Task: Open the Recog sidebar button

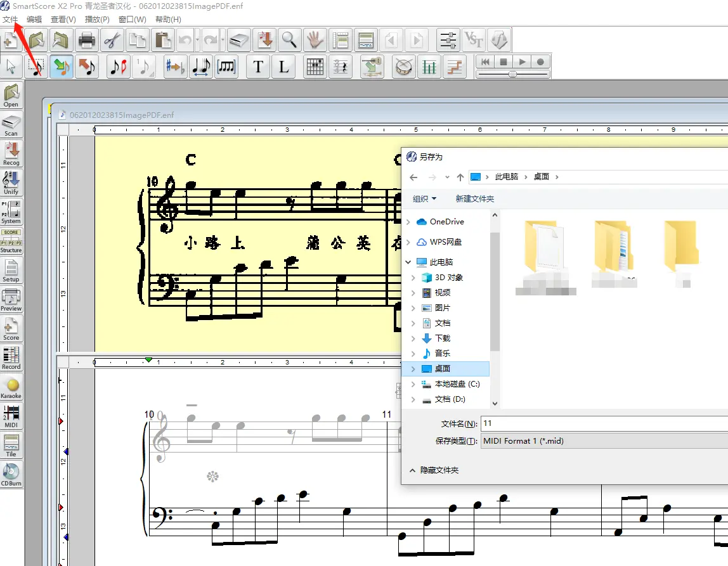Action: point(11,153)
